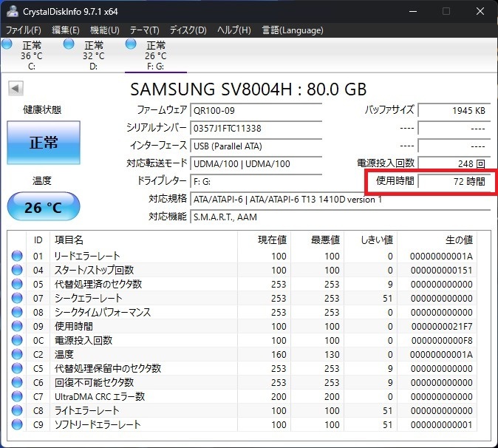Click the CrystalDiskInfo app icon in title bar
Screen dimensions: 498x448
click(11, 11)
